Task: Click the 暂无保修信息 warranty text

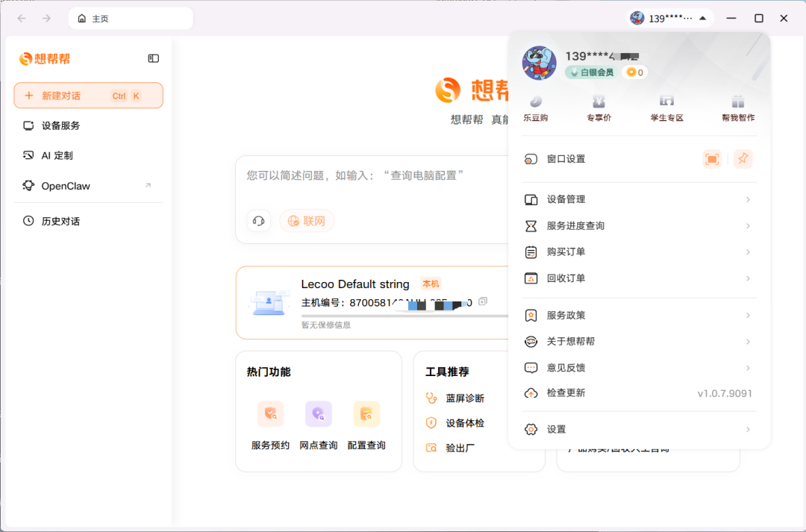Action: click(x=326, y=325)
